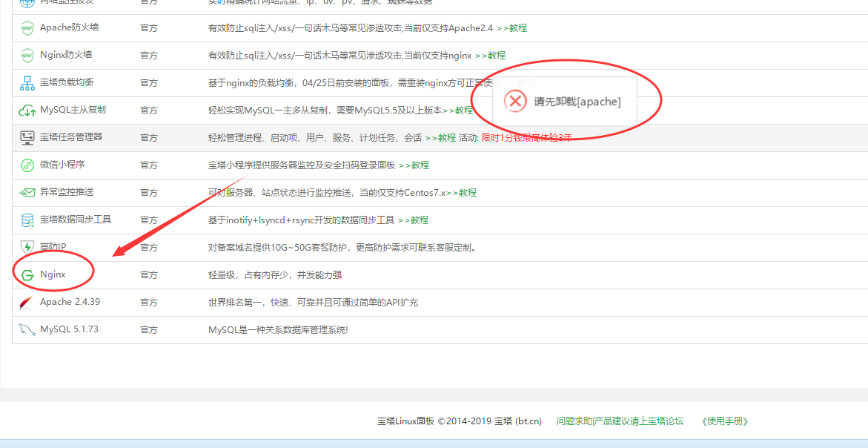The width and height of the screenshot is (868, 448).
Task: Click the Nginx software name
Action: coord(53,274)
